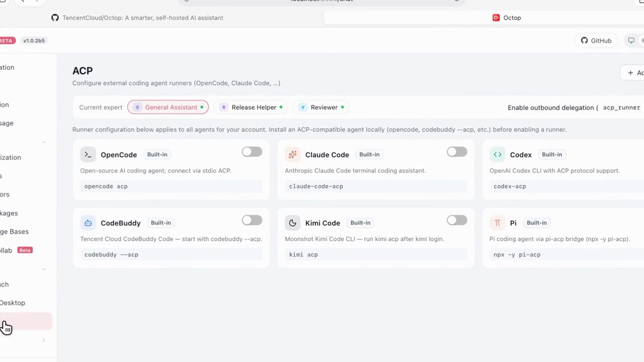Image resolution: width=644 pixels, height=362 pixels.
Task: Click the Built-in badge beside Codex
Action: [552, 154]
